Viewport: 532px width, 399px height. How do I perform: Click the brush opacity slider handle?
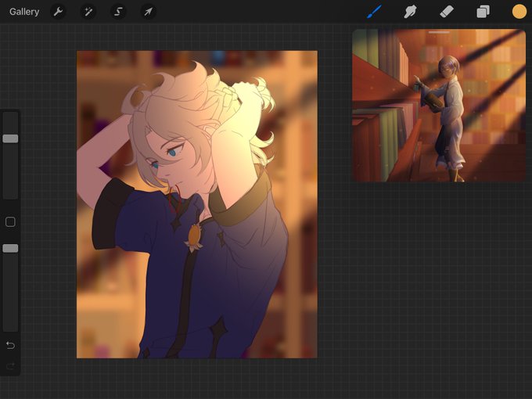[x=10, y=248]
